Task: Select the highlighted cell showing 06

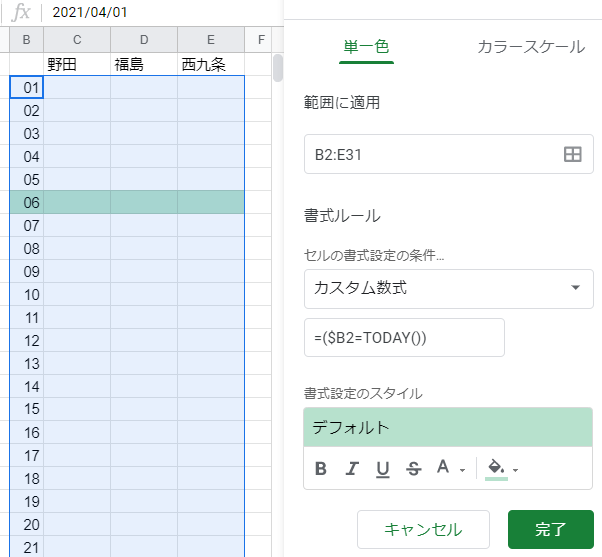Action: (x=26, y=202)
